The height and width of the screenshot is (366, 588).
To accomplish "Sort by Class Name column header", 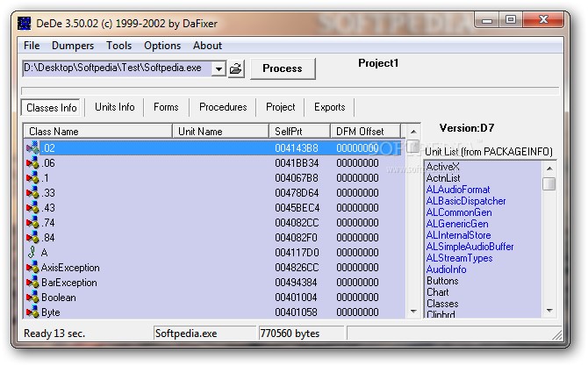I will [x=98, y=132].
